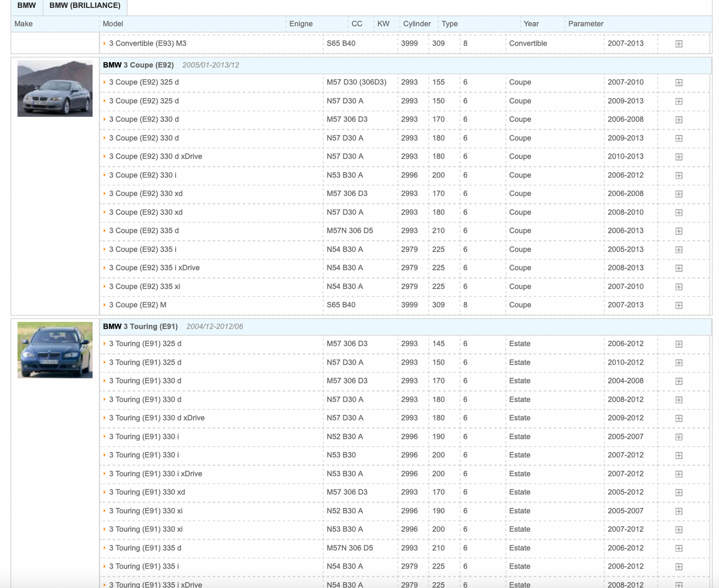Expand Touring (E91) 335 d row details
The image size is (719, 588).
pyautogui.click(x=679, y=548)
